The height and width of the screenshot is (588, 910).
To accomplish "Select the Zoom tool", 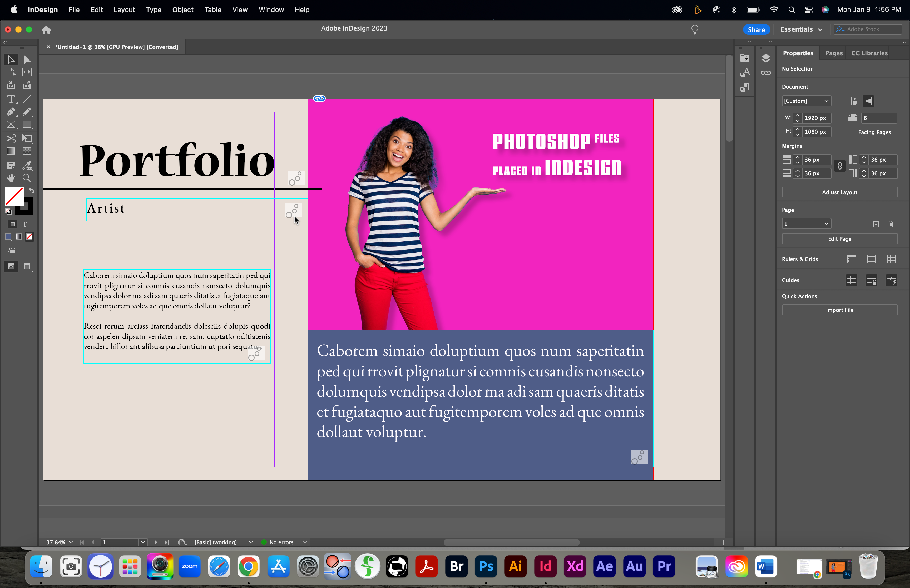I will click(x=27, y=178).
